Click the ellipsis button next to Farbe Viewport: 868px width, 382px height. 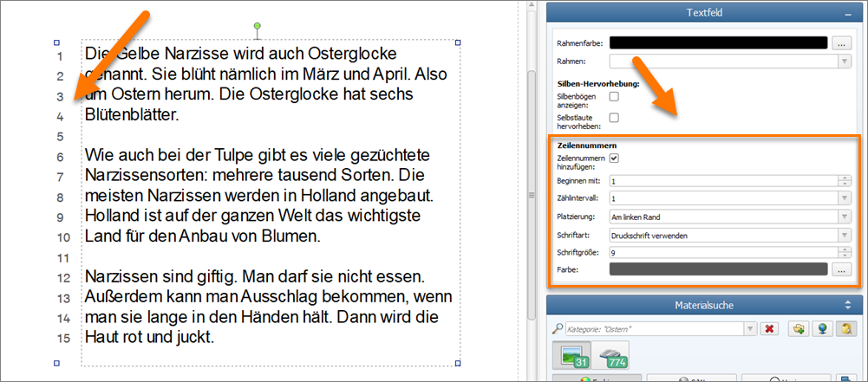[x=842, y=270]
